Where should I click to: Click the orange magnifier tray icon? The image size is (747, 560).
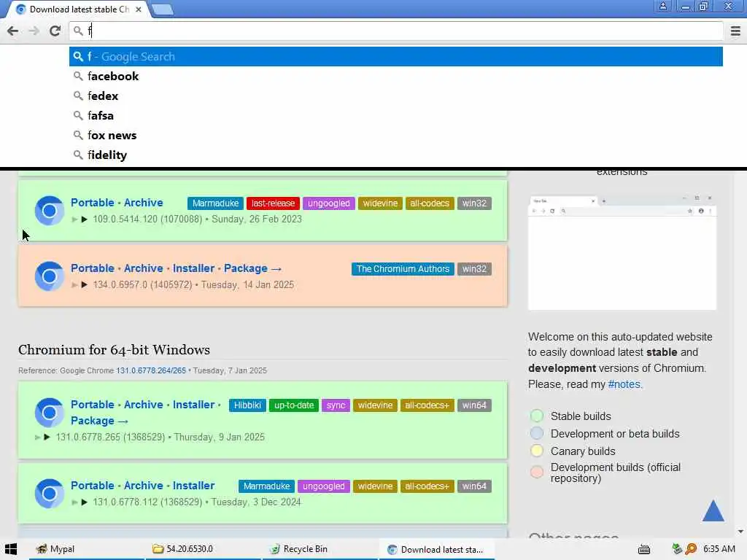pos(691,549)
